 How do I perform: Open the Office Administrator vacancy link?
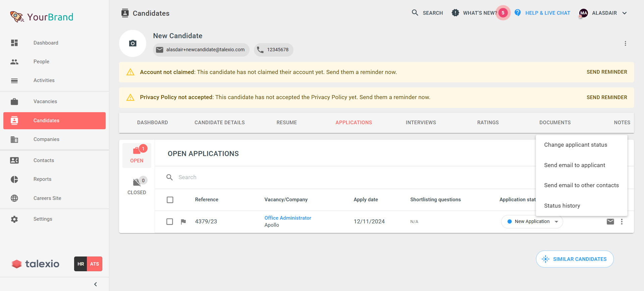[288, 218]
